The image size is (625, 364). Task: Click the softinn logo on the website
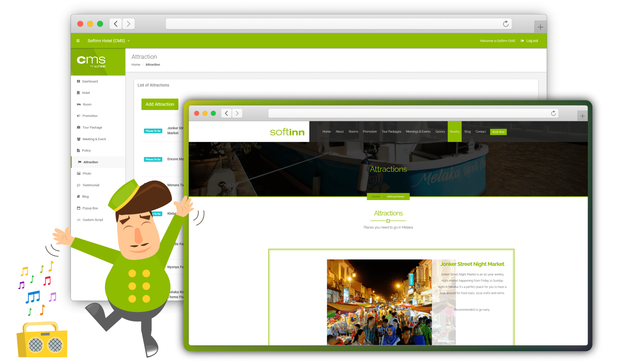pos(287,132)
